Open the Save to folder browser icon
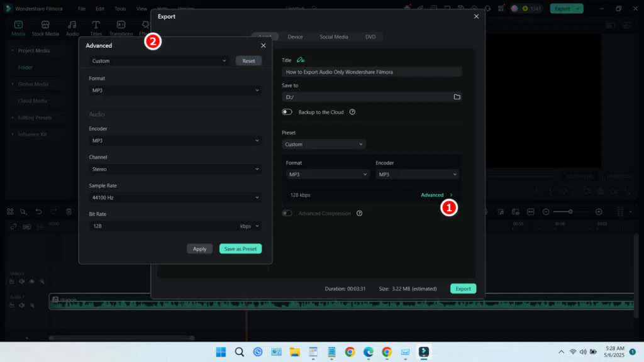Image resolution: width=644 pixels, height=362 pixels. click(457, 96)
